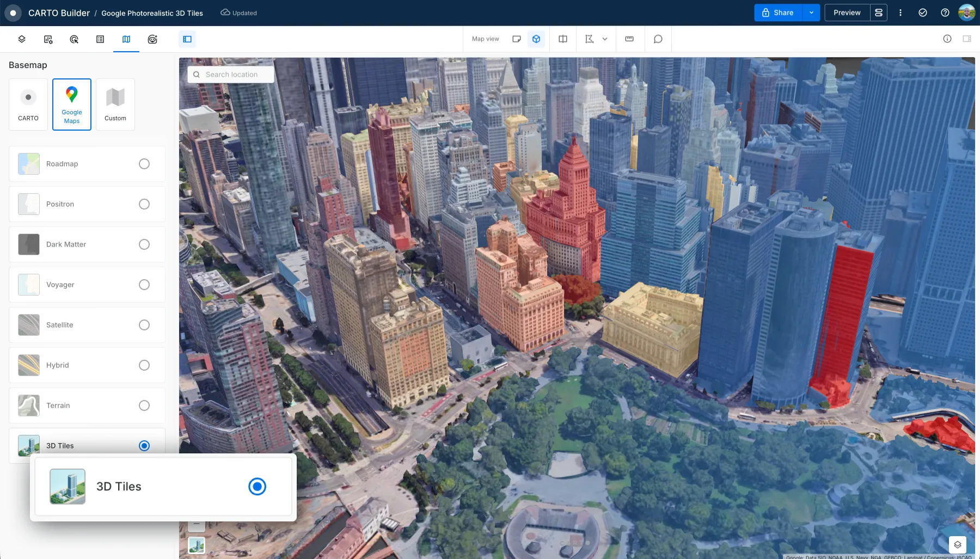980x559 pixels.
Task: Toggle the right side panel
Action: coord(967,39)
